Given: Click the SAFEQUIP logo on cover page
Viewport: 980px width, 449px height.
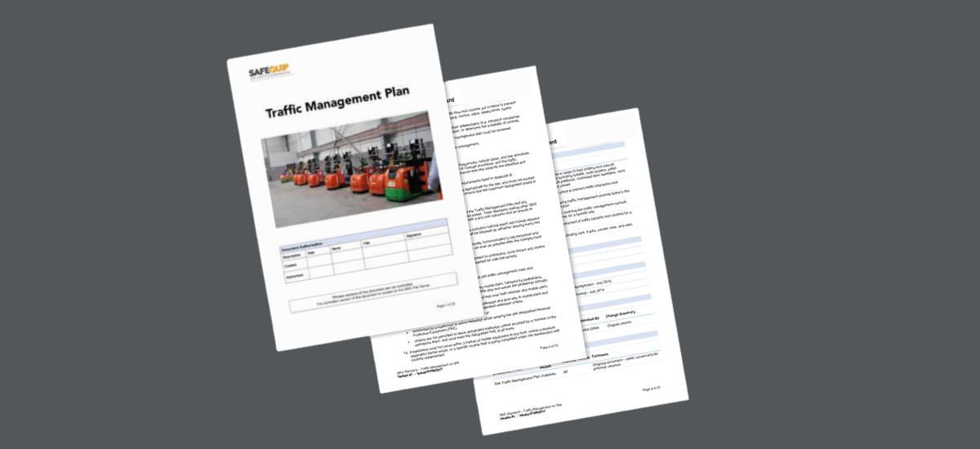Looking at the screenshot, I should coord(272,72).
